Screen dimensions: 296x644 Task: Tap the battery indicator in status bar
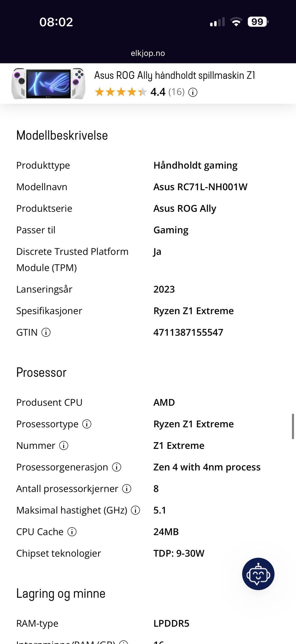(x=258, y=22)
